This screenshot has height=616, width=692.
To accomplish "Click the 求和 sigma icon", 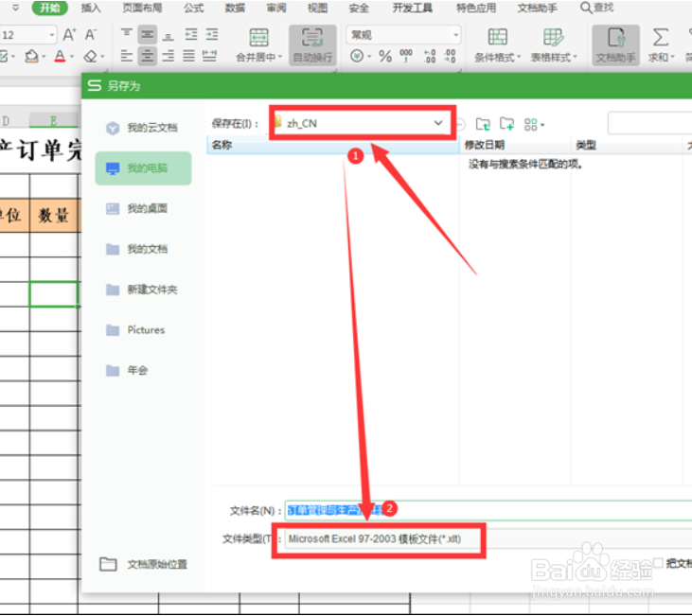I will coord(660,38).
